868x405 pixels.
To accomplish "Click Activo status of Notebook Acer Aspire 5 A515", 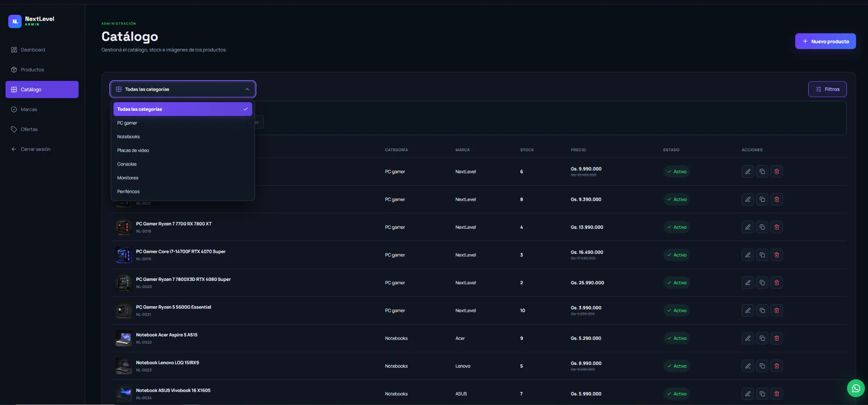I will click(x=676, y=338).
